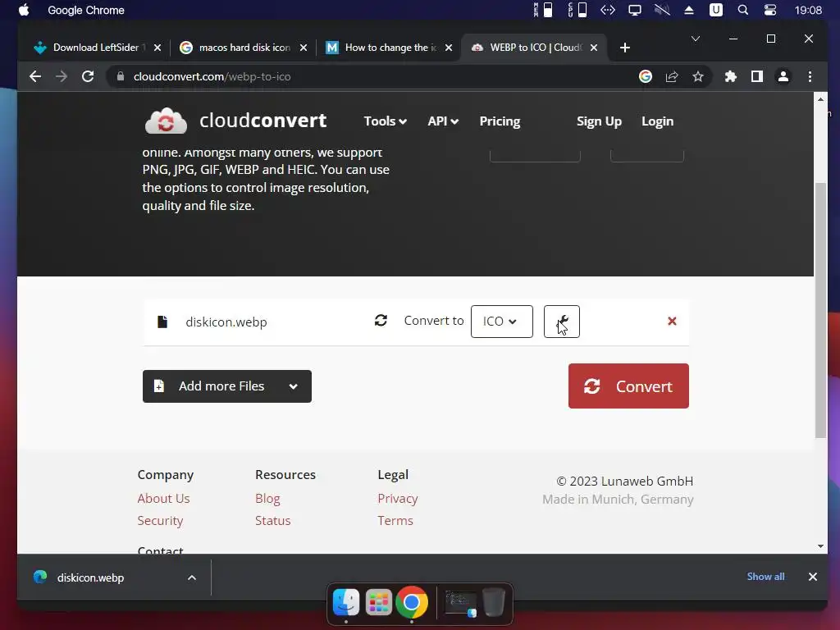Close the macos hard disk icon tab
This screenshot has height=630, width=840.
click(x=304, y=48)
